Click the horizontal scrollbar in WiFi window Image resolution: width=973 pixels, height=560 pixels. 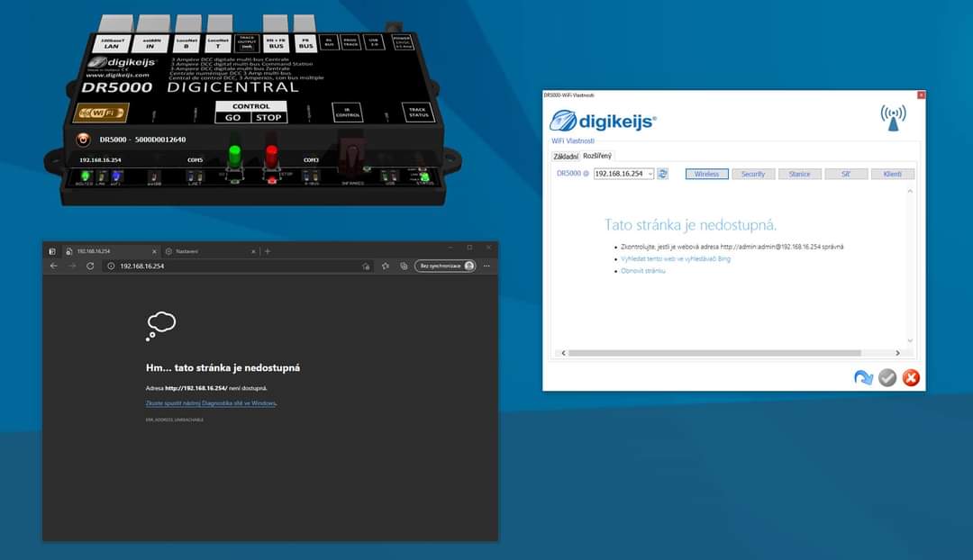click(x=714, y=353)
